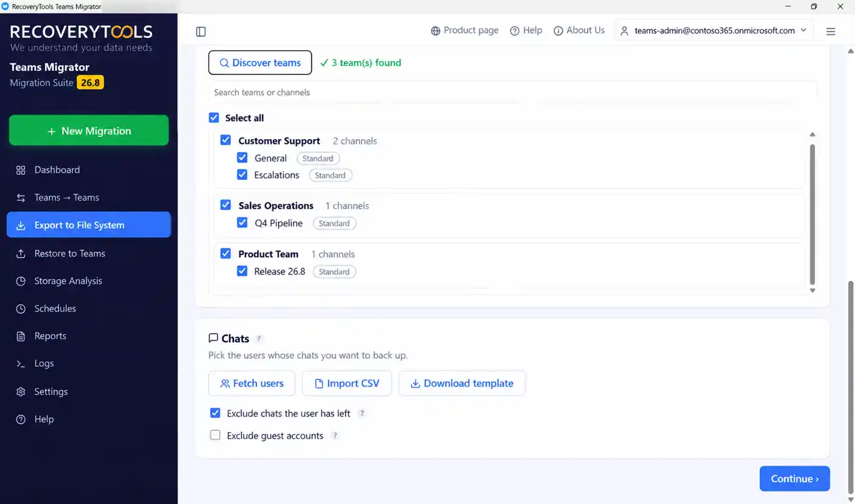Screen dimensions: 855x504
Task: Uncheck the Release 26.8 channel checkbox
Action: pyautogui.click(x=242, y=272)
